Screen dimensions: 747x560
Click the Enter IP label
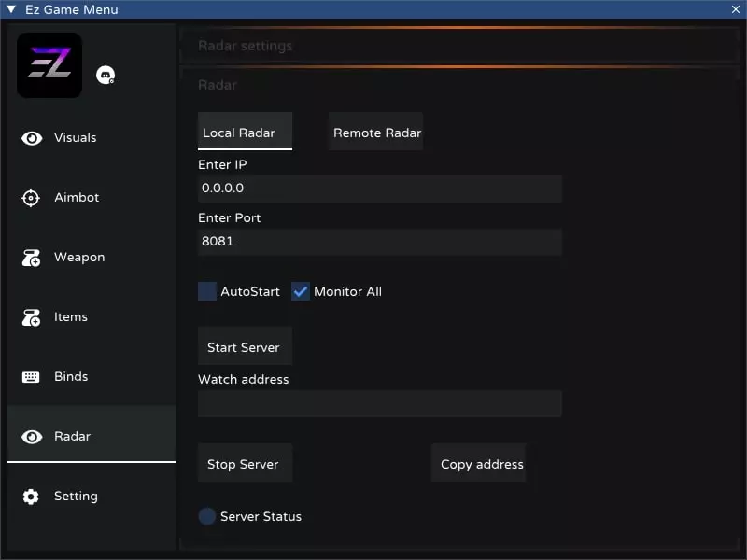click(x=222, y=165)
